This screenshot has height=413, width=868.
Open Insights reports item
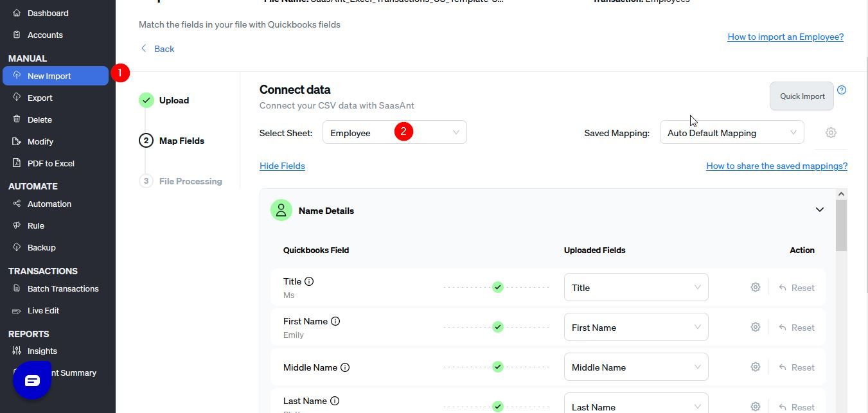pos(42,351)
